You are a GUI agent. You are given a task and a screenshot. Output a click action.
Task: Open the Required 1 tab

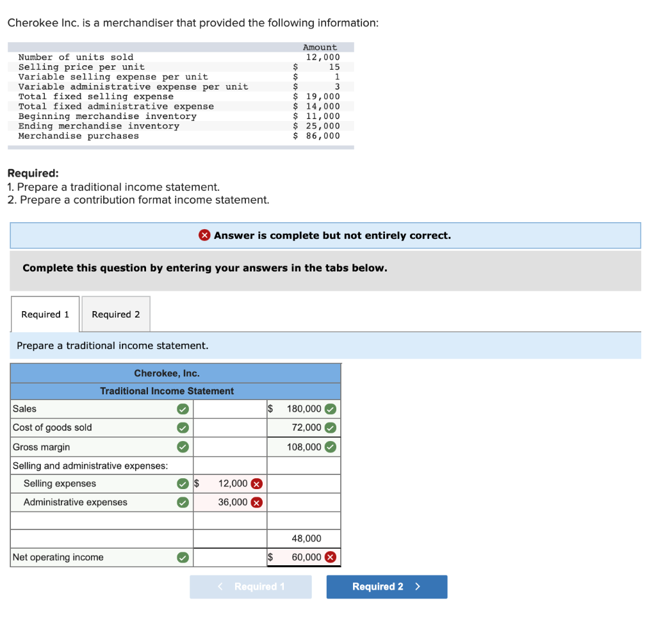click(45, 314)
